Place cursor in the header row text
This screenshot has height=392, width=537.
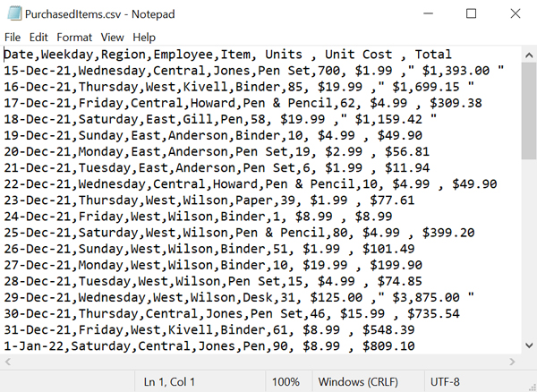[x=227, y=55]
